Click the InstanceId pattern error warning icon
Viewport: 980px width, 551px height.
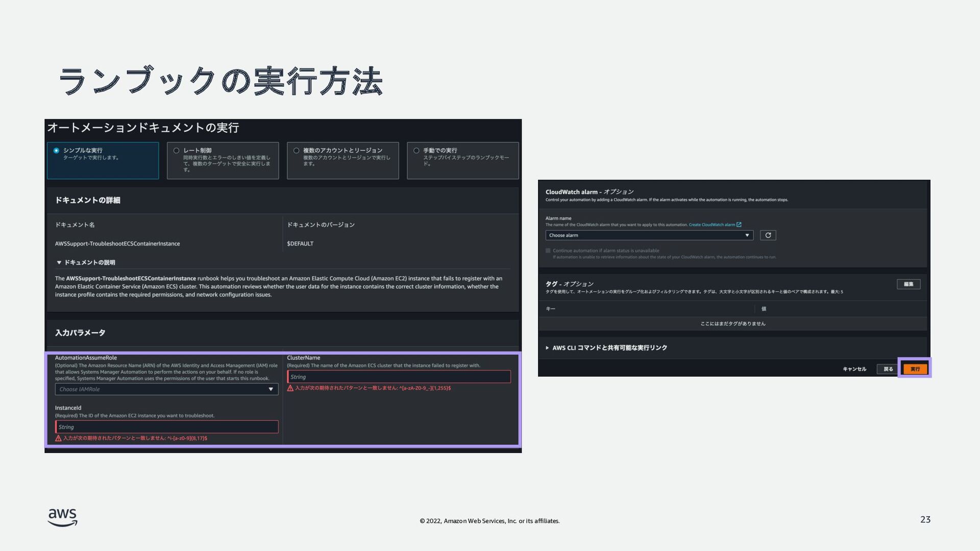pyautogui.click(x=58, y=438)
